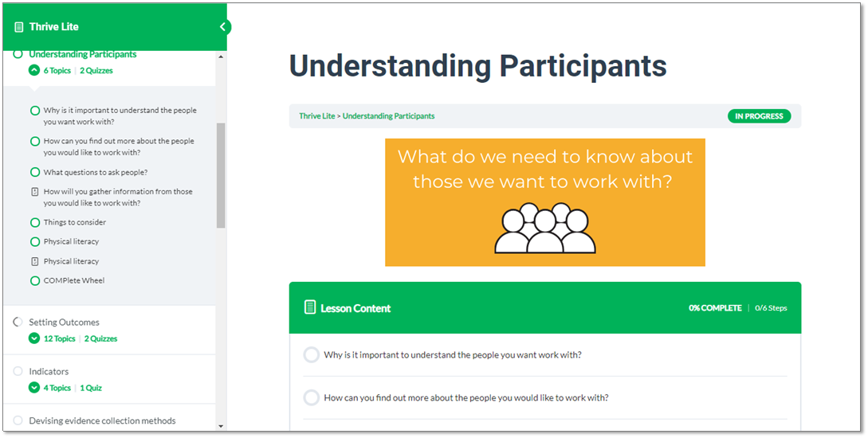868x438 pixels.
Task: Open the 'Setting Outcomes' lesson
Action: coord(65,322)
